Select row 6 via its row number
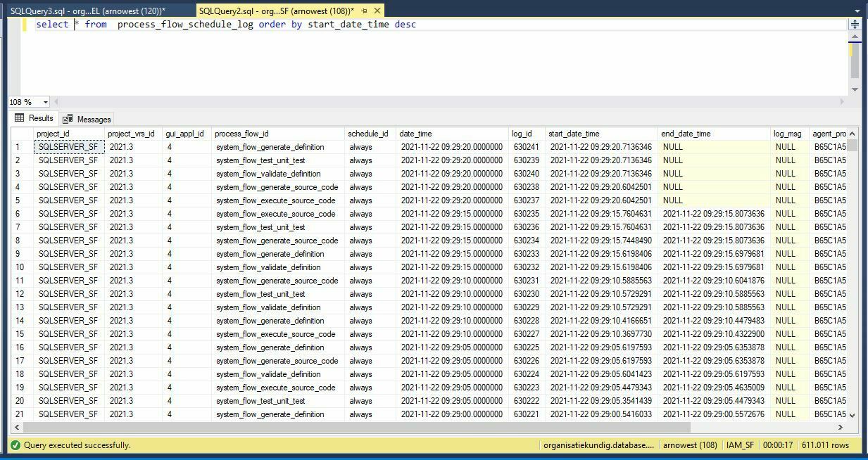 click(23, 214)
